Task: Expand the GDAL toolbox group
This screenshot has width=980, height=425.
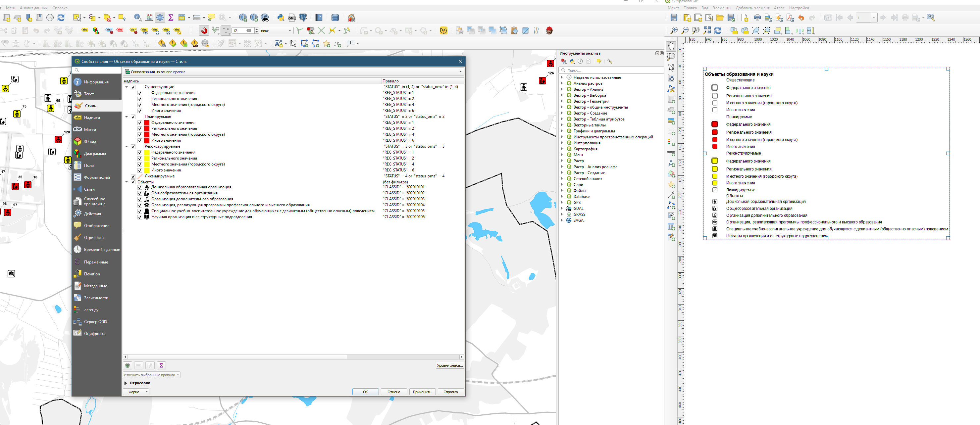Action: (562, 208)
